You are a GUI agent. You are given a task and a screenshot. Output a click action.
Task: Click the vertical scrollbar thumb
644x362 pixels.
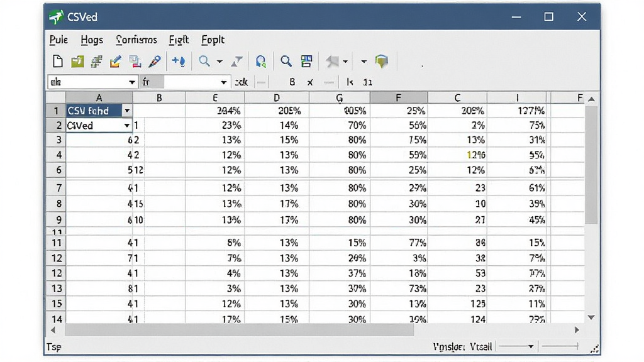pyautogui.click(x=591, y=165)
